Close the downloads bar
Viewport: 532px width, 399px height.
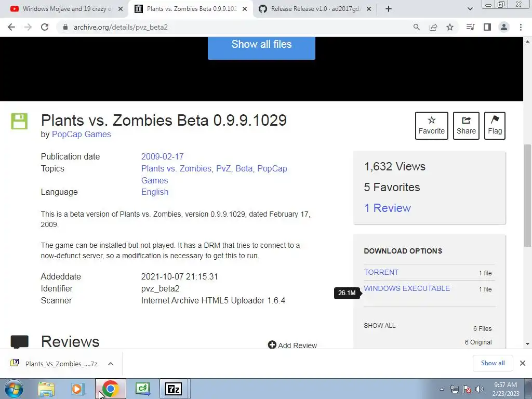[523, 363]
